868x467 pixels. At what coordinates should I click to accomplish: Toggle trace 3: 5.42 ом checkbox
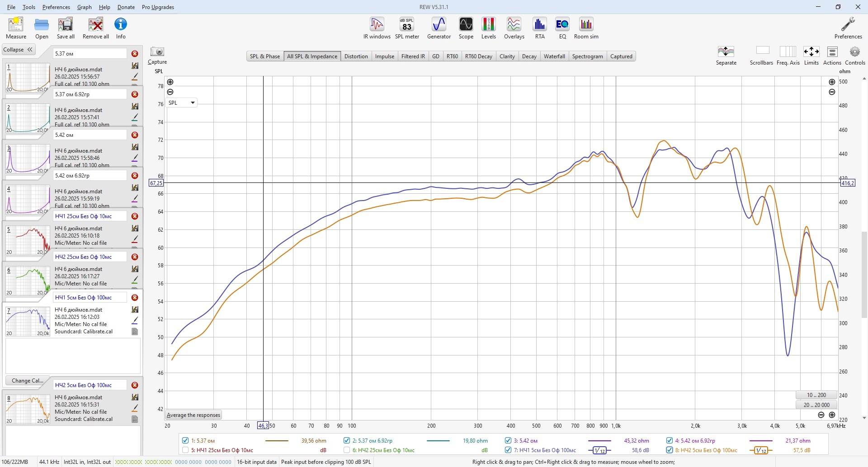[x=508, y=440]
